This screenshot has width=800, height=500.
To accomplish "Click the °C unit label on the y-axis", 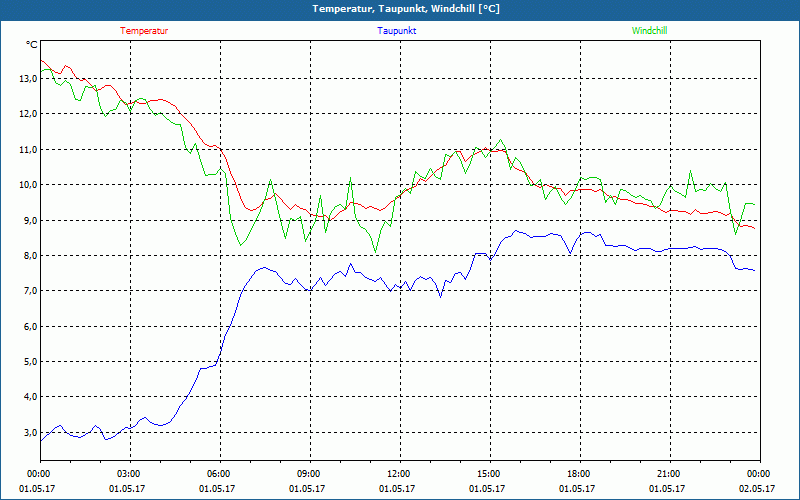I will [32, 45].
